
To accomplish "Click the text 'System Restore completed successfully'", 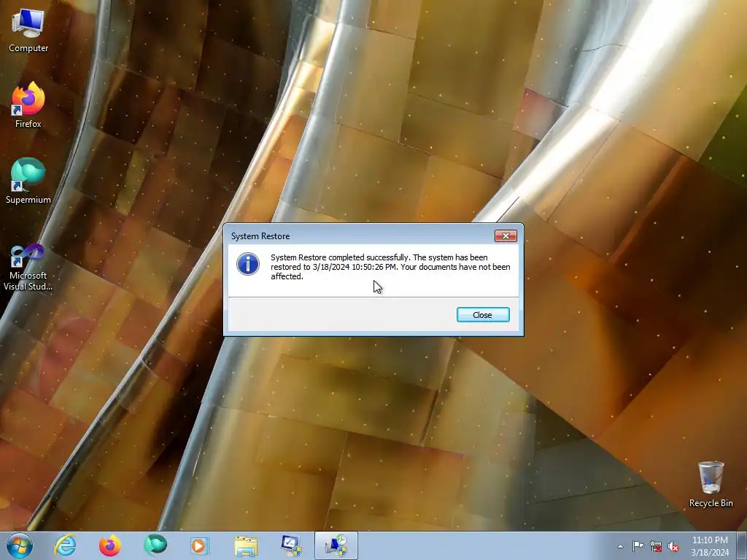I will pyautogui.click(x=339, y=257).
